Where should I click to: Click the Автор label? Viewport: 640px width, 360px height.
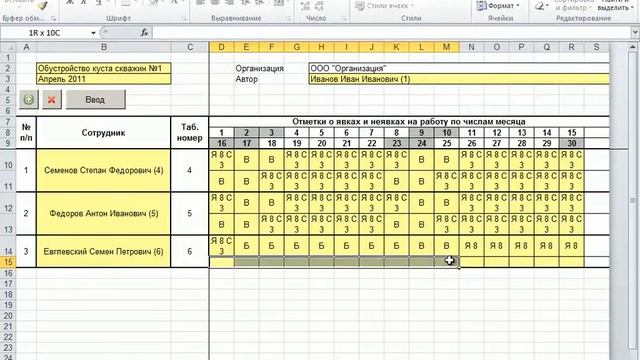(247, 79)
